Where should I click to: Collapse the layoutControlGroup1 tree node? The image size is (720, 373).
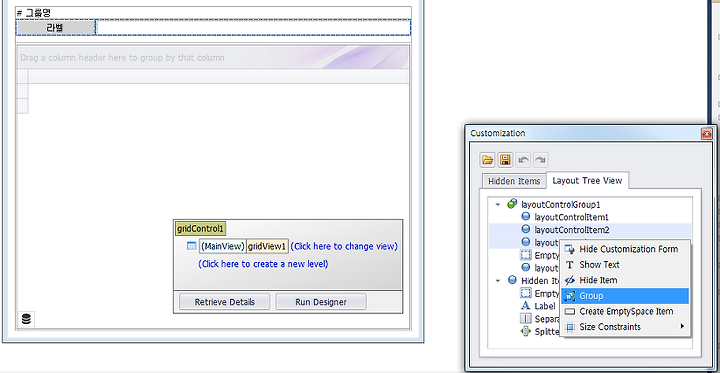[x=498, y=204]
